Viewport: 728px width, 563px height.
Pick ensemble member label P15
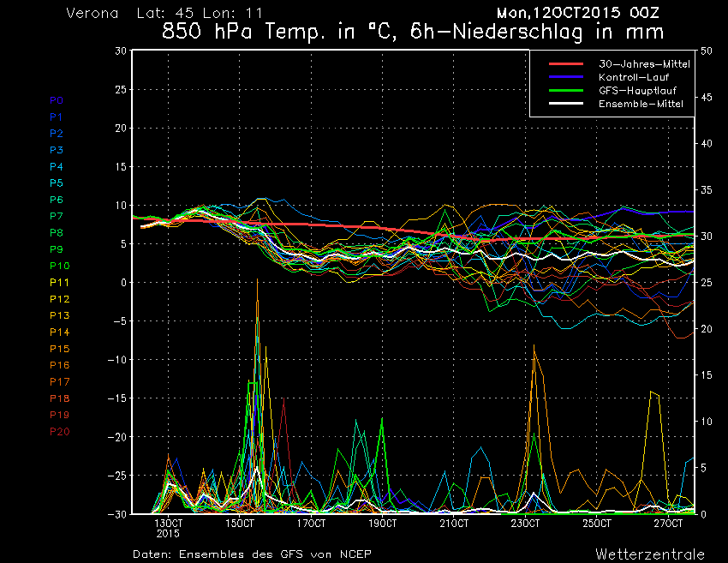click(x=60, y=349)
